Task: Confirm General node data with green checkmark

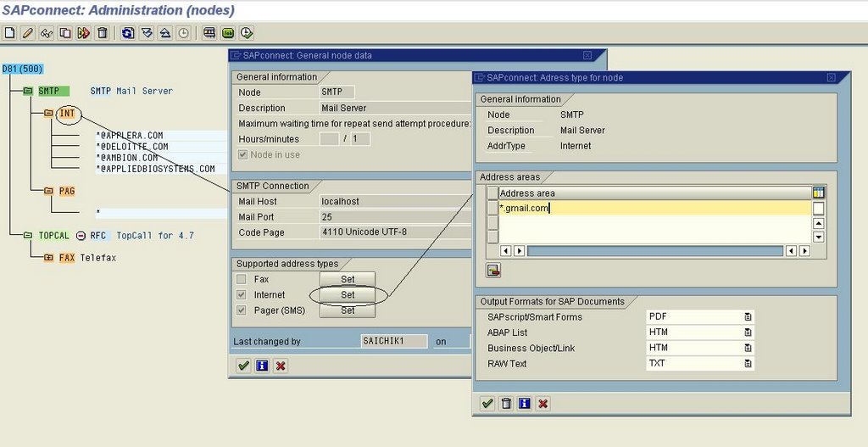Action: (243, 366)
